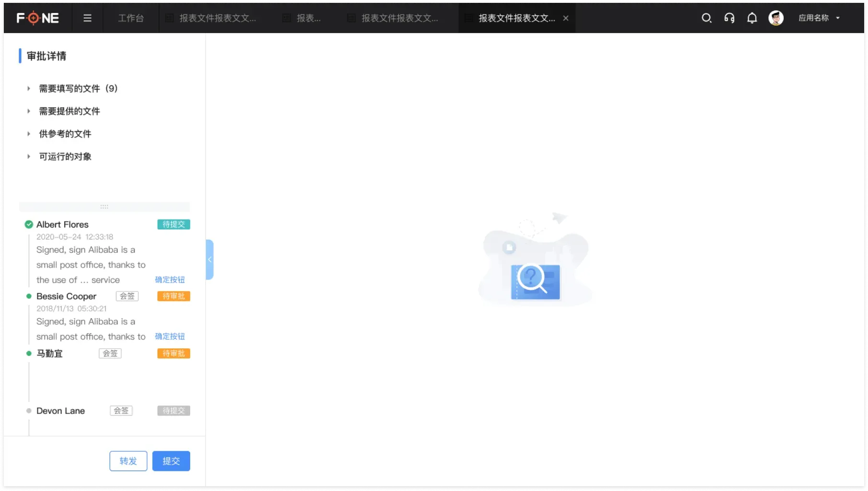Click the user avatar picture
Viewport: 868px width, 491px height.
coord(776,18)
